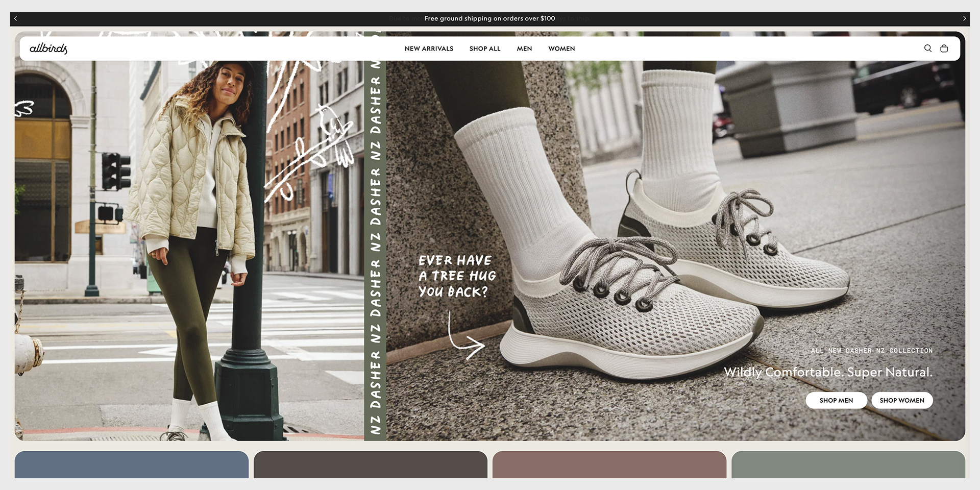The image size is (980, 490).
Task: Advance announcement with right arrow
Action: [x=964, y=18]
